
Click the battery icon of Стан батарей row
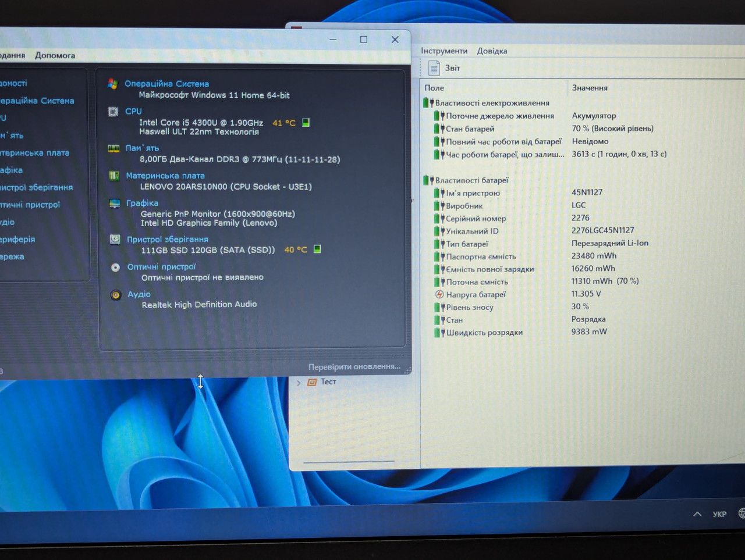pyautogui.click(x=439, y=129)
